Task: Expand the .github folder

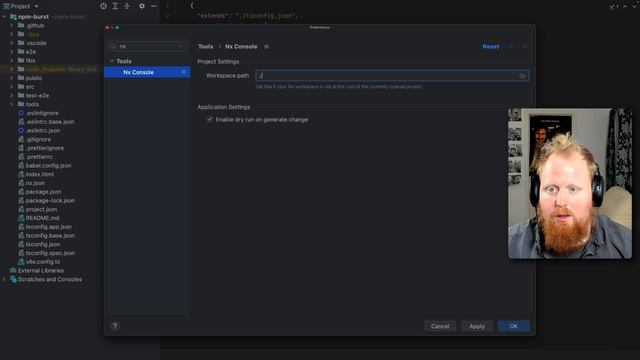Action: coord(12,25)
